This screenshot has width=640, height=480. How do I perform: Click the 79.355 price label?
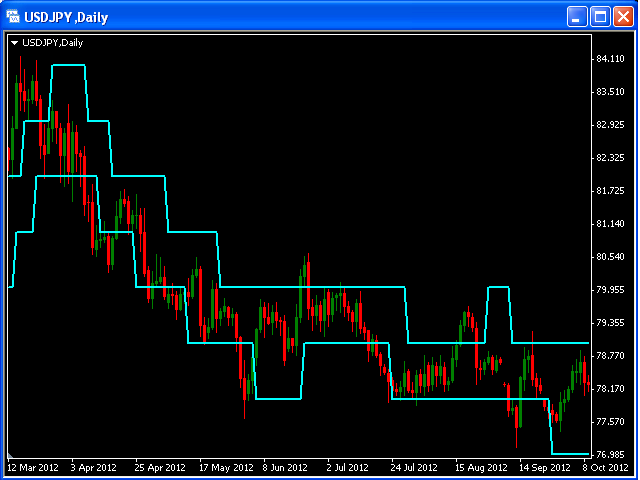coord(610,323)
